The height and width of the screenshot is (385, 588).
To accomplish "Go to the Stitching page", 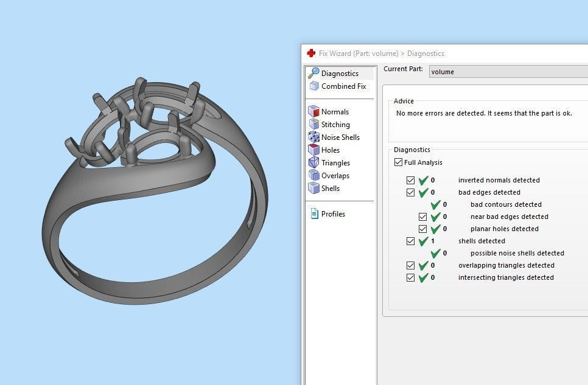I will pos(335,125).
